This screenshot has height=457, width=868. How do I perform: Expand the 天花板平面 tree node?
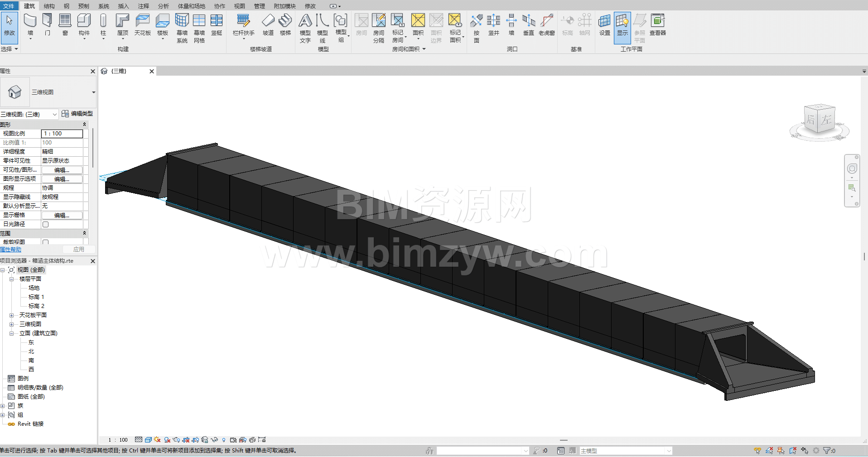point(11,315)
